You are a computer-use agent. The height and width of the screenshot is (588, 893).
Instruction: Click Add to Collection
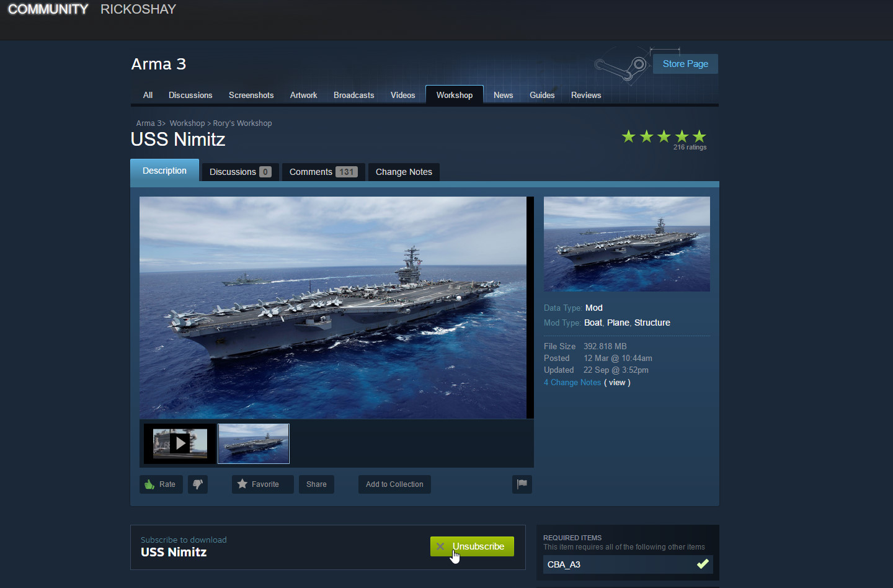pos(394,484)
